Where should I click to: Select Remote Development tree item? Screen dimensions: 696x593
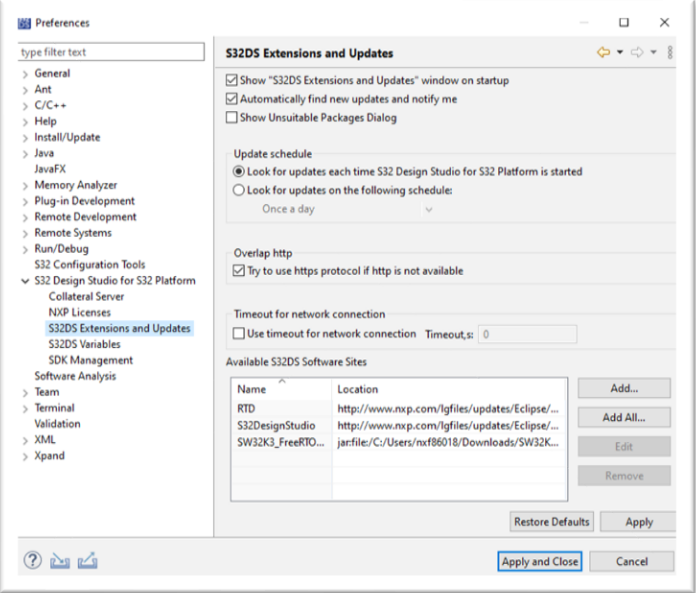pos(85,217)
